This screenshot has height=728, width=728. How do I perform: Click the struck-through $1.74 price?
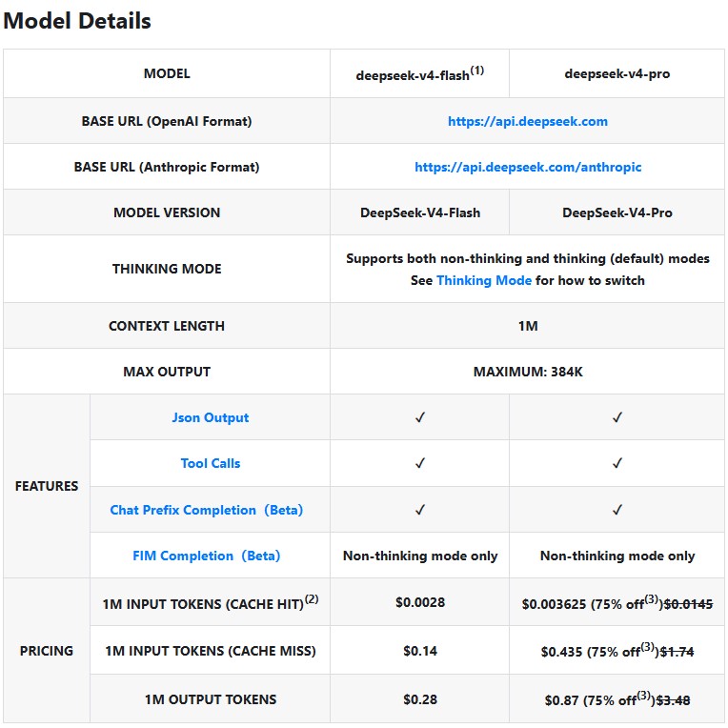[x=677, y=652]
